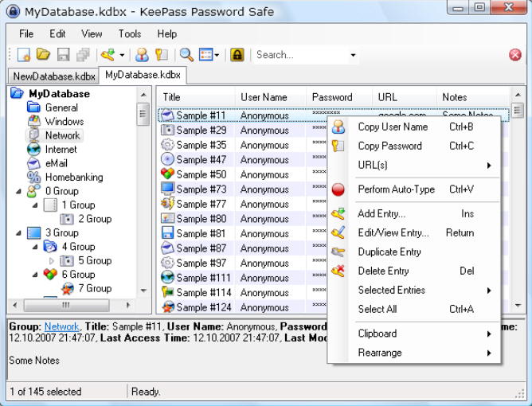Click the entry list scroll down arrow
Screen dimensions: 532x406
pyautogui.click(x=518, y=305)
